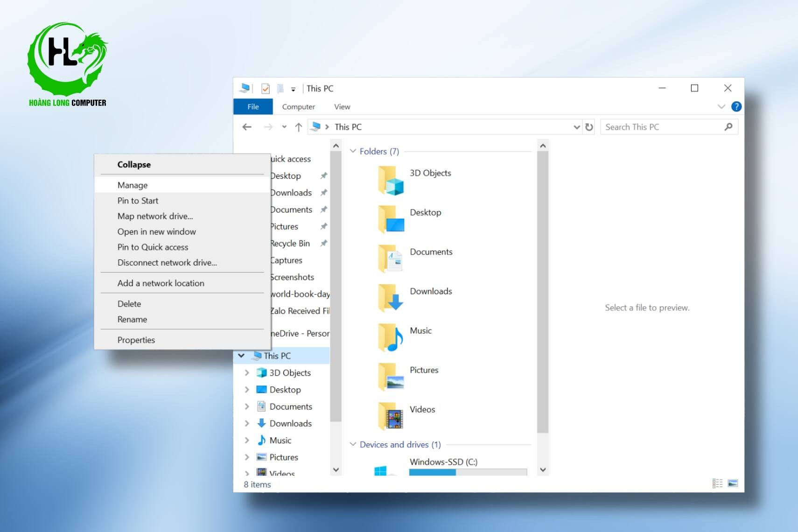The height and width of the screenshot is (532, 798).
Task: Switch to the View ribbon tab
Action: (x=342, y=107)
